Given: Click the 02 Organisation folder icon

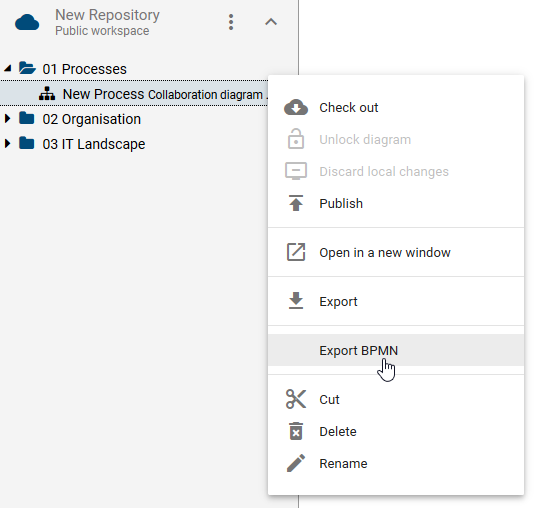Looking at the screenshot, I should pos(27,118).
